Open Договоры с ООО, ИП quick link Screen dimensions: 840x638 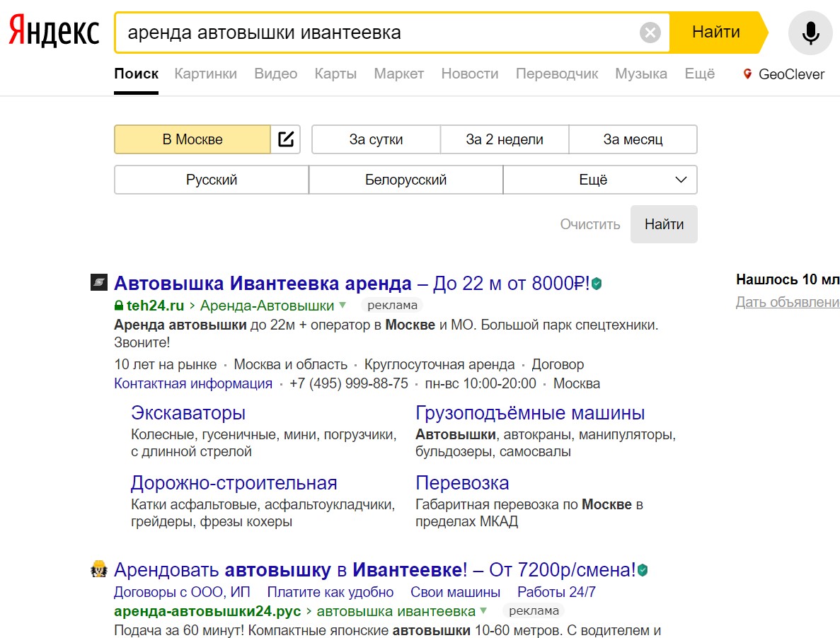(x=182, y=593)
